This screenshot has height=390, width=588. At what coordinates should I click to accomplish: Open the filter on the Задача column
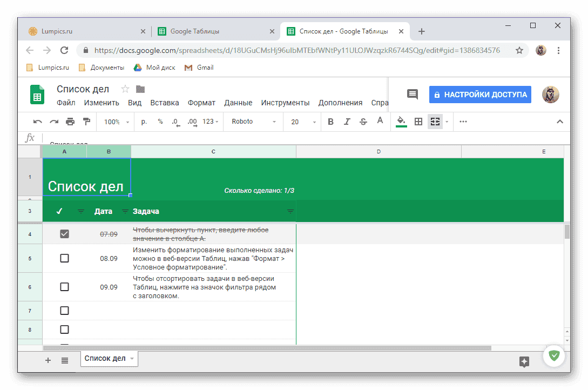[290, 211]
